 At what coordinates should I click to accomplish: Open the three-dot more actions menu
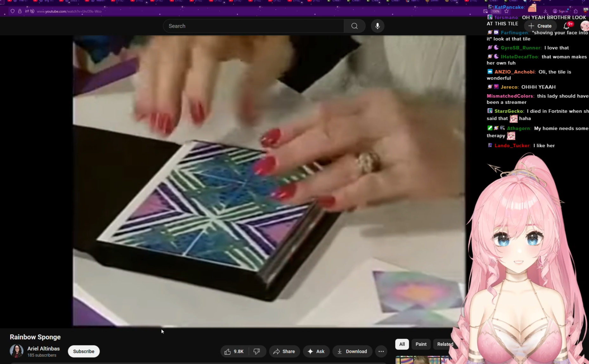(x=381, y=351)
